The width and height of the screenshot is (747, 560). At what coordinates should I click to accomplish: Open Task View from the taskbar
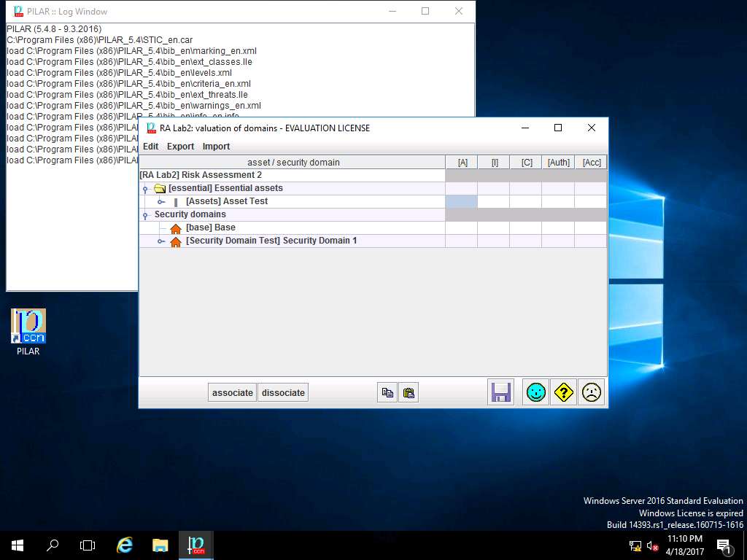[x=88, y=545]
